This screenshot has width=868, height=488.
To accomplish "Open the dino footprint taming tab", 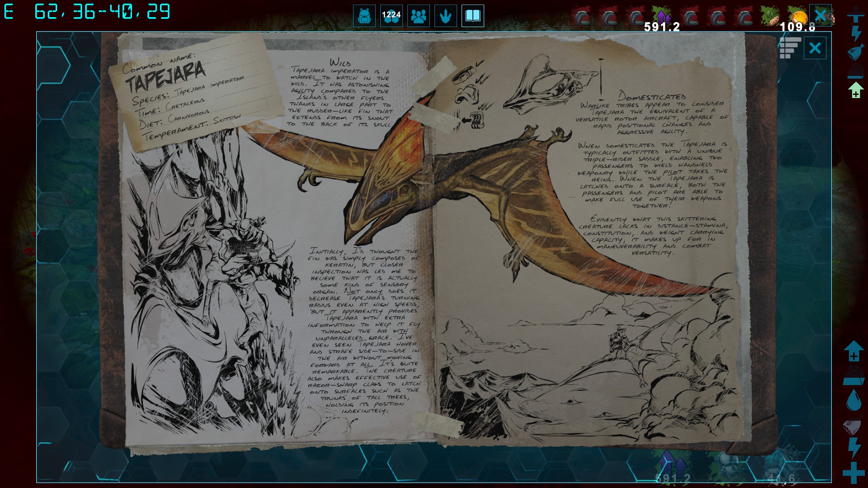I will click(446, 16).
